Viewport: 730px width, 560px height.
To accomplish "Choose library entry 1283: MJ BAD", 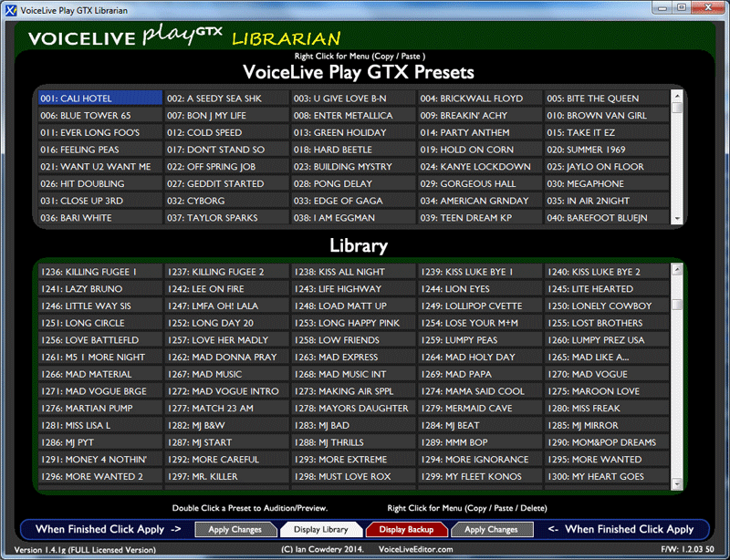I will 353,425.
